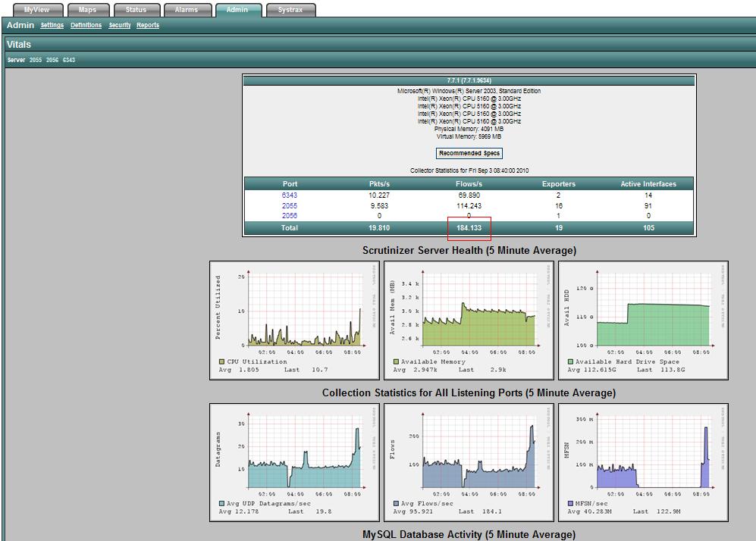Open the Alarms tab
756x541 pixels.
tap(187, 10)
